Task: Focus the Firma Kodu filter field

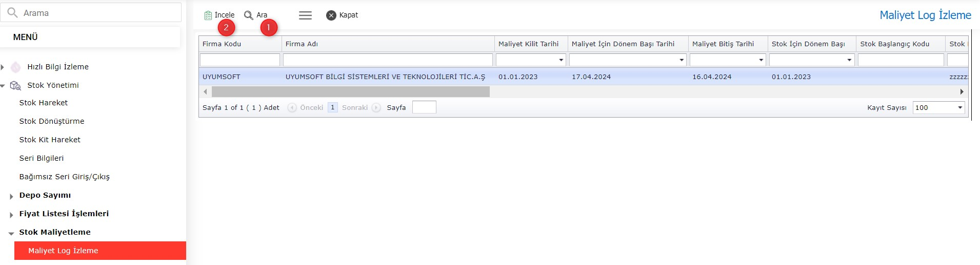Action: 240,60
